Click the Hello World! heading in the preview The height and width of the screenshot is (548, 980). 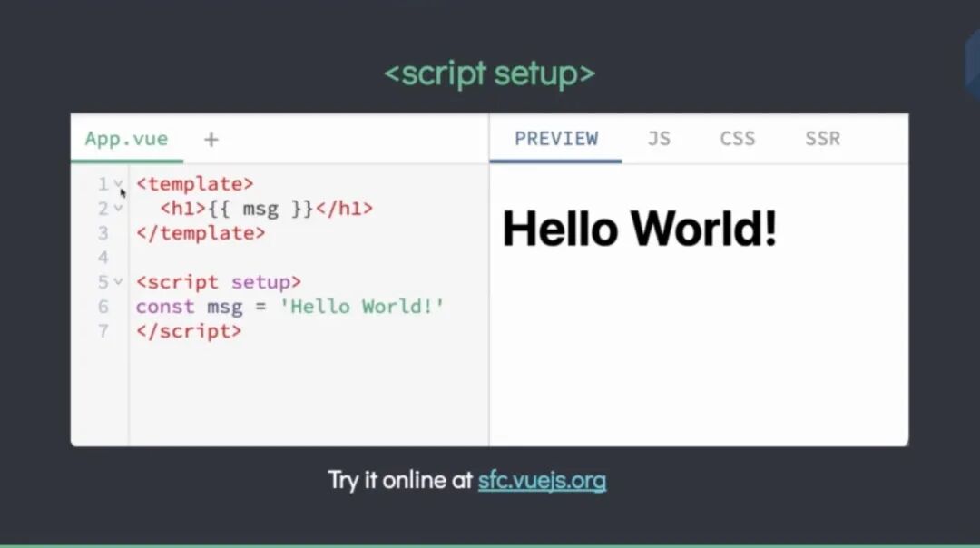[x=639, y=227]
